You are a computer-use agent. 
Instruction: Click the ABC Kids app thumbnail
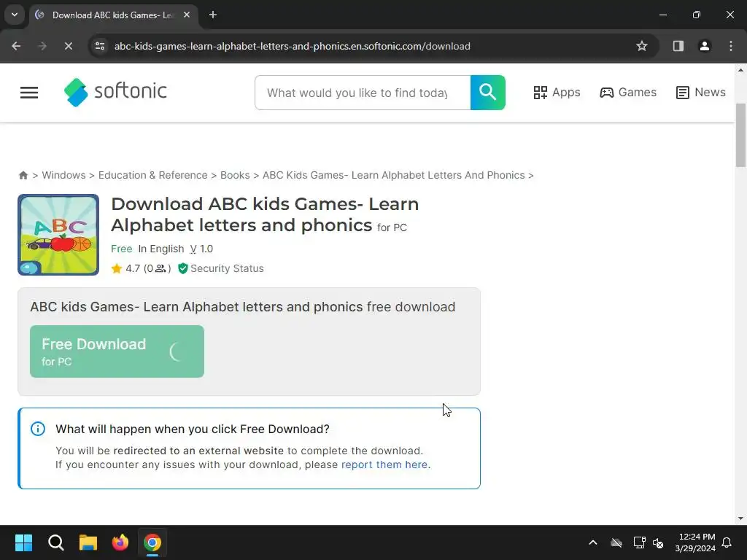point(58,235)
